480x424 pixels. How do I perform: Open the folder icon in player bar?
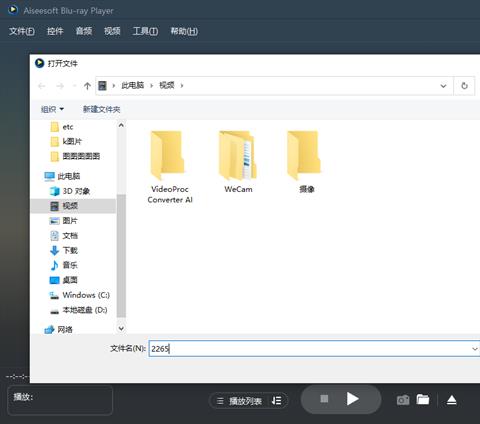coord(423,399)
